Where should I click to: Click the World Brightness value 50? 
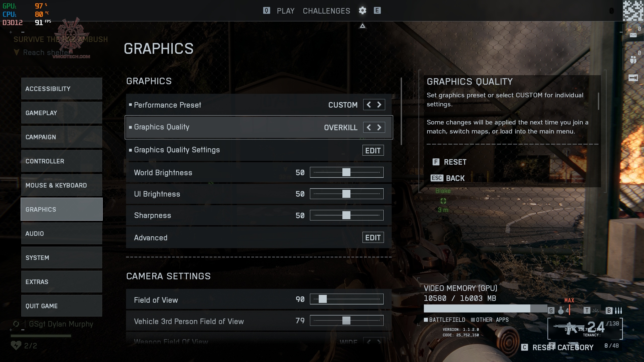[300, 172]
